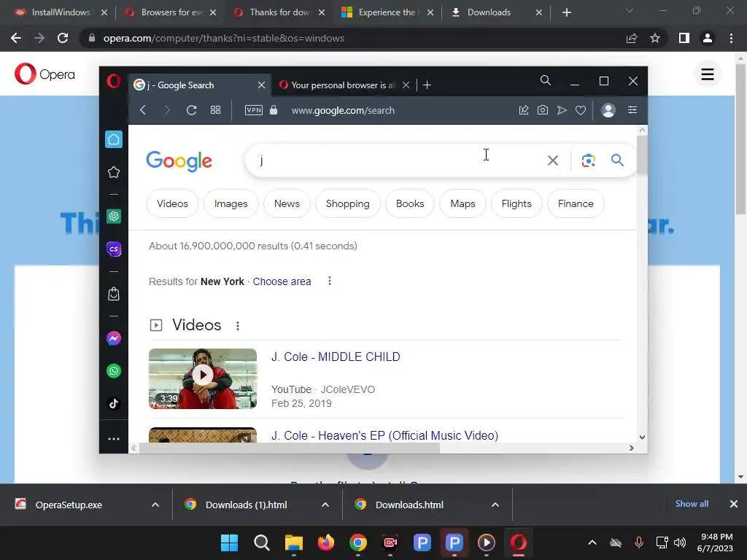Click the 'Choose area' link
The image size is (747, 560).
pos(282,281)
